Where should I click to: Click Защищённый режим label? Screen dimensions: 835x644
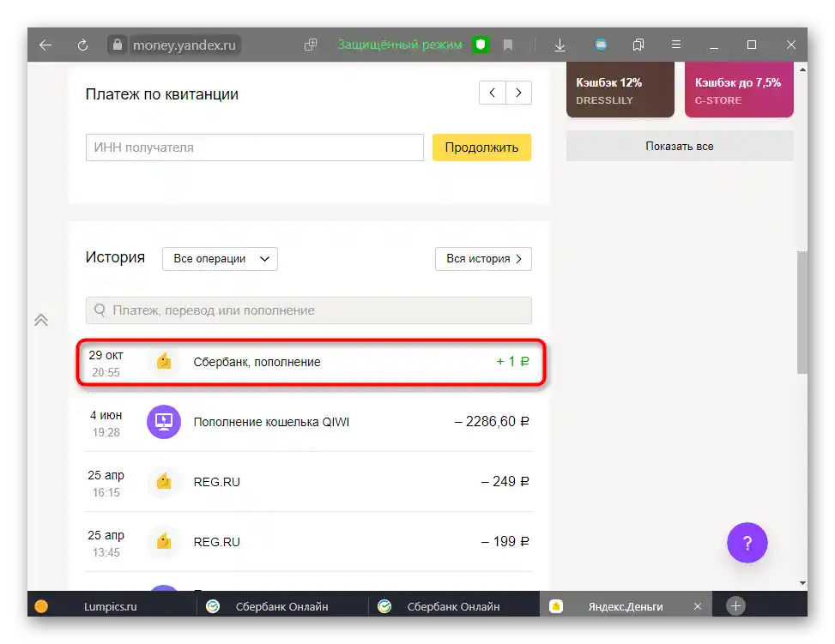(x=400, y=45)
